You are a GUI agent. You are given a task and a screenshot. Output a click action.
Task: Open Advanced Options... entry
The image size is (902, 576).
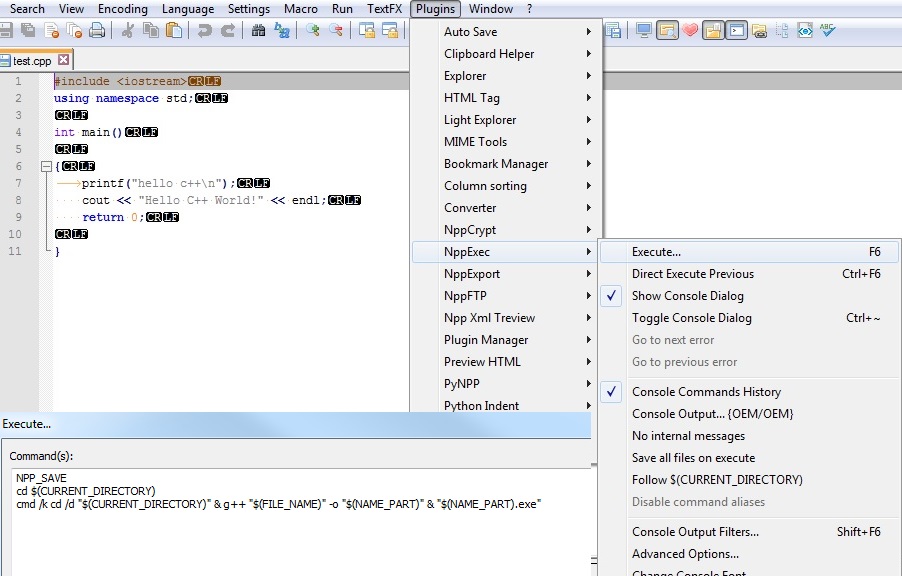tap(750, 554)
